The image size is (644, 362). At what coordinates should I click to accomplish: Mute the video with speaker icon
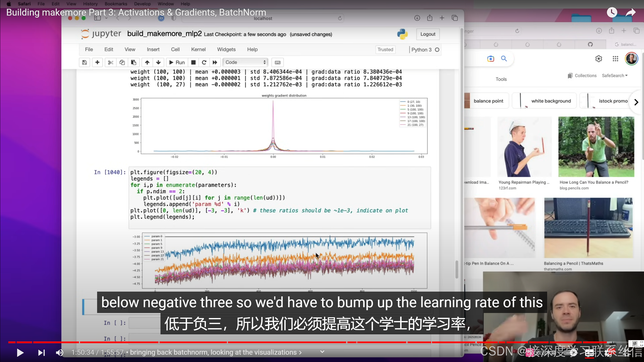59,352
